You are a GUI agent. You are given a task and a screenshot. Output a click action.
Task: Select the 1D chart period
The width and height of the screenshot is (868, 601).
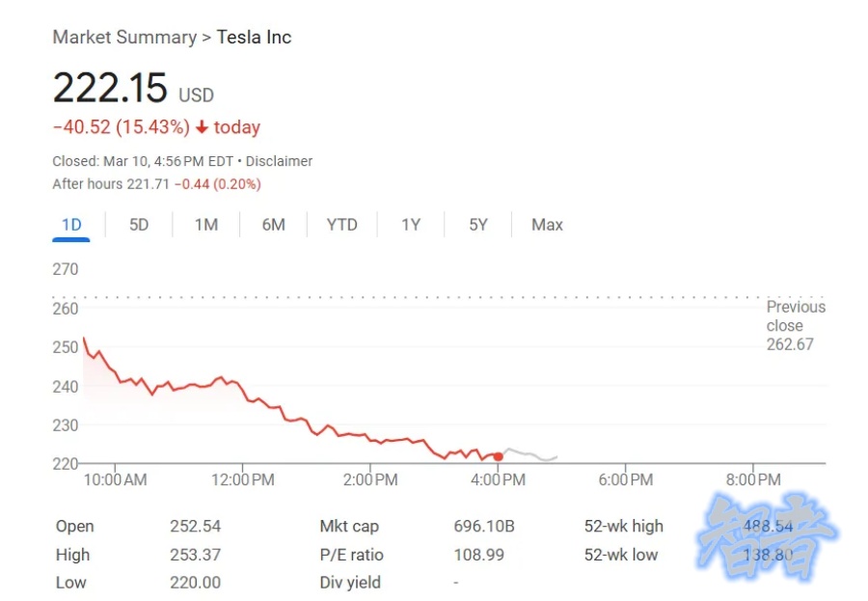click(69, 224)
